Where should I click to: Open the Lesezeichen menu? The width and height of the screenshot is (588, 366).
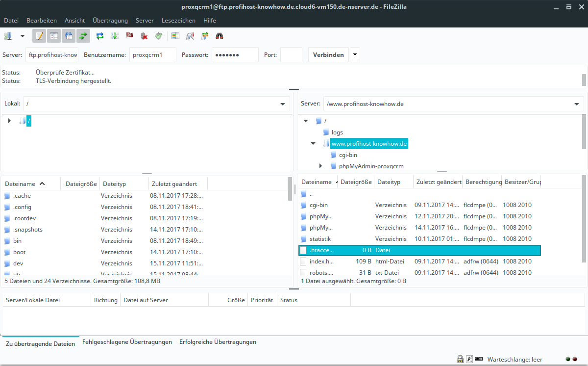178,21
